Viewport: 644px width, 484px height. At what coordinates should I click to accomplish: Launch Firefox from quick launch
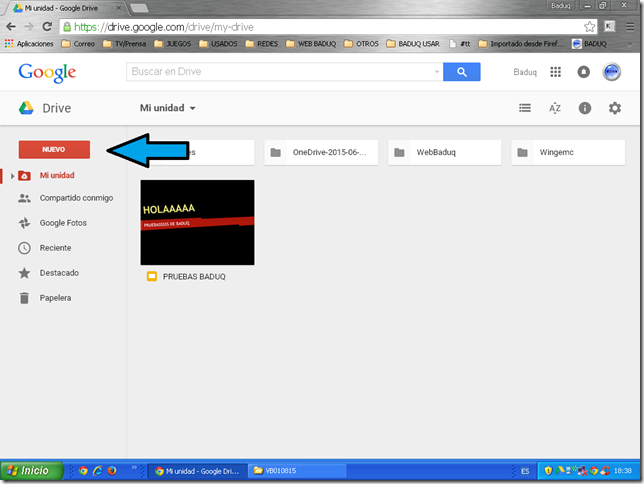point(112,471)
